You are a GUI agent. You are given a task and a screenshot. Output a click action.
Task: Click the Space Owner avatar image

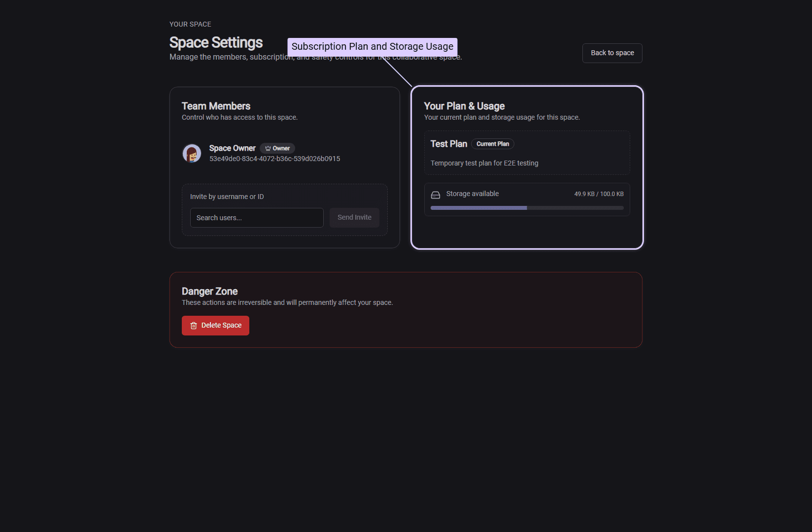pos(192,153)
